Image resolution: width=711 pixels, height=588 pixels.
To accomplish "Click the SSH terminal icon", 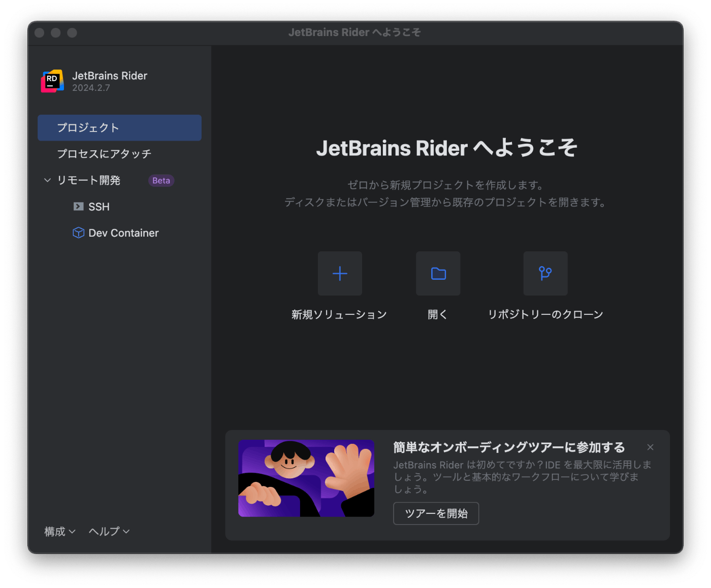I will tap(78, 207).
